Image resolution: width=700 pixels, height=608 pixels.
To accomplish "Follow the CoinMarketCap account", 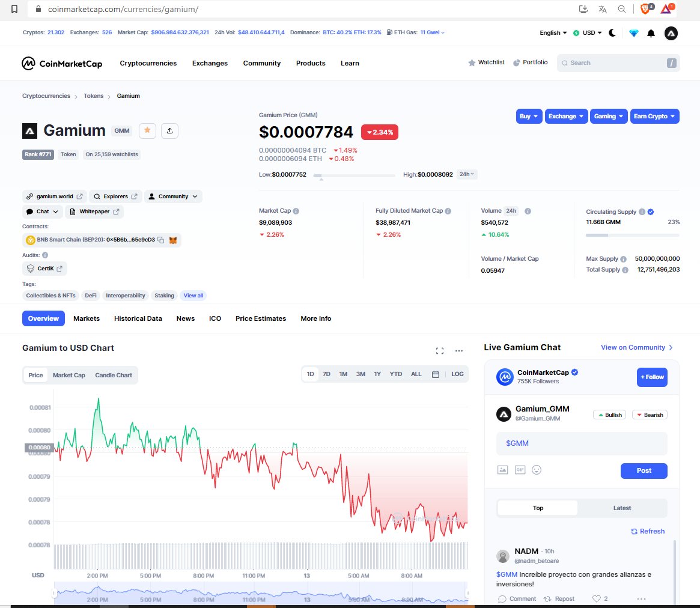I will tap(652, 377).
